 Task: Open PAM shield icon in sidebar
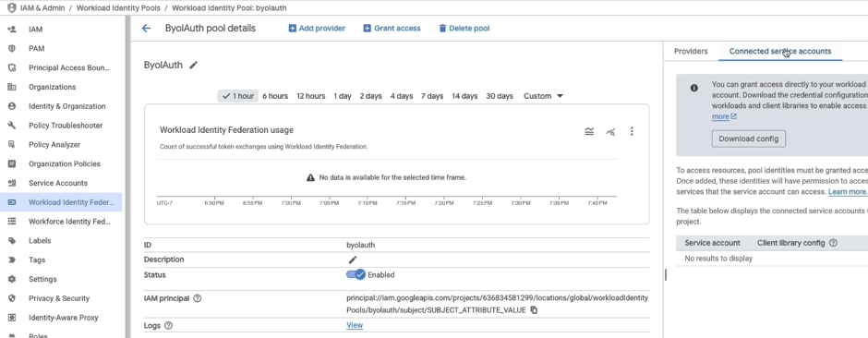click(12, 49)
